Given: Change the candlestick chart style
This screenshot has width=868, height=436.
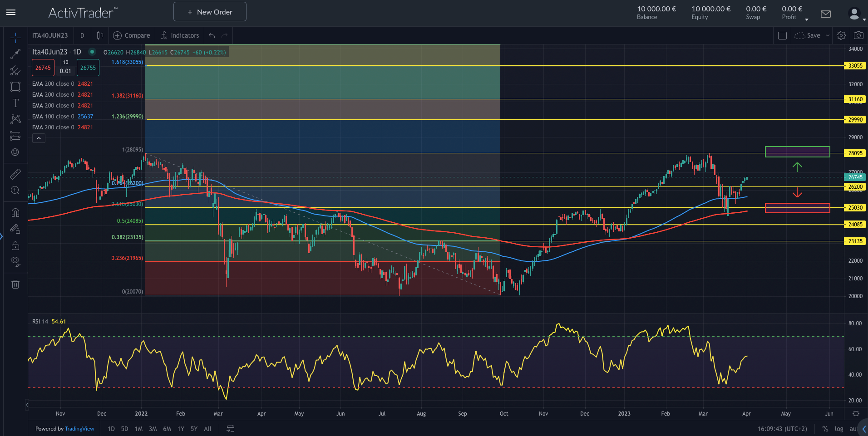Looking at the screenshot, I should (100, 35).
